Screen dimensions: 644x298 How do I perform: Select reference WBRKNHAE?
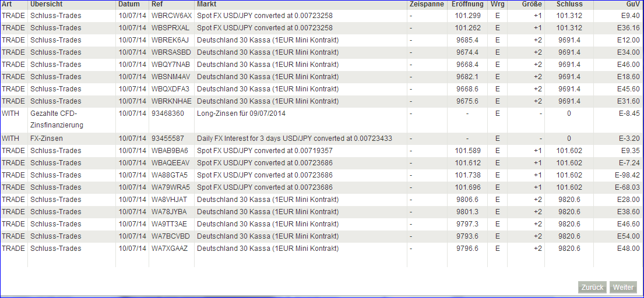(171, 101)
